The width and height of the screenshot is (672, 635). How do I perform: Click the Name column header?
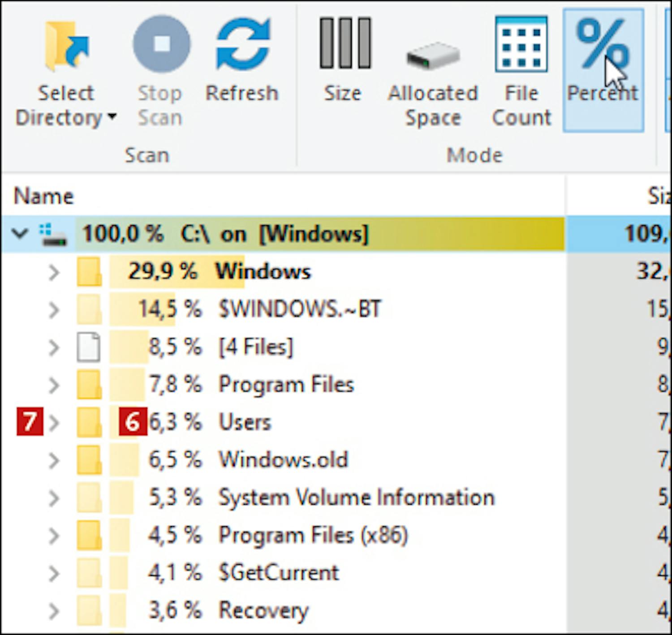(44, 197)
